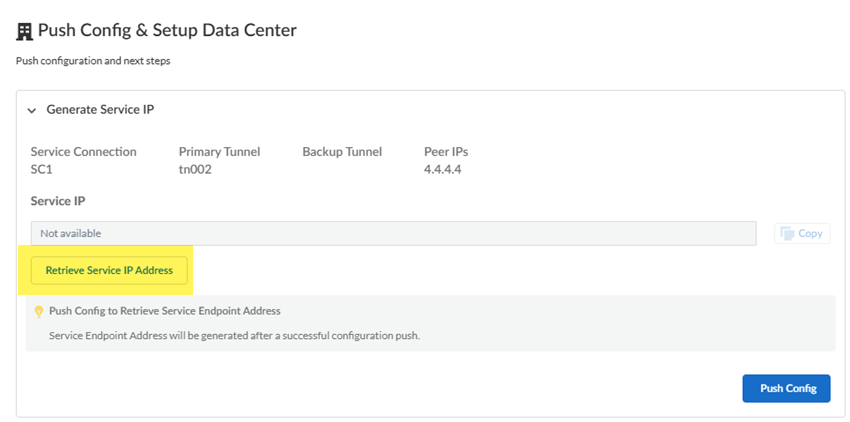The image size is (850, 422).
Task: Click the Primary Tunnel column label
Action: [x=219, y=152]
